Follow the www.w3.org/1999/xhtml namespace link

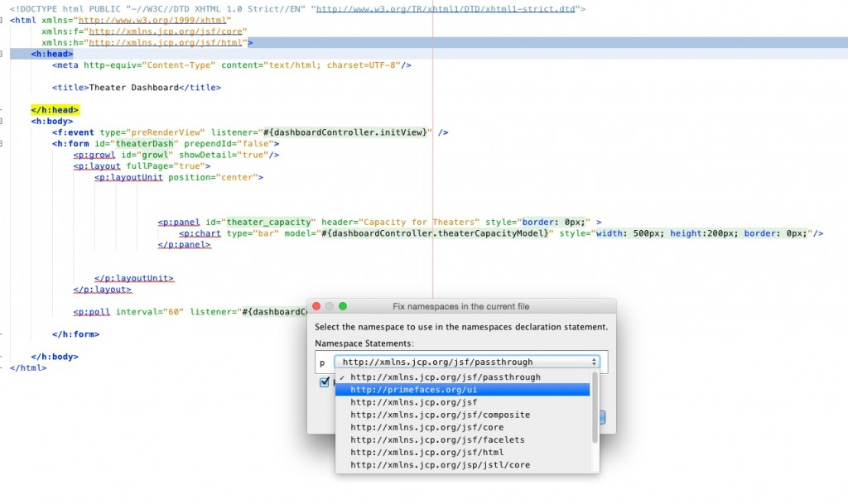pos(152,21)
